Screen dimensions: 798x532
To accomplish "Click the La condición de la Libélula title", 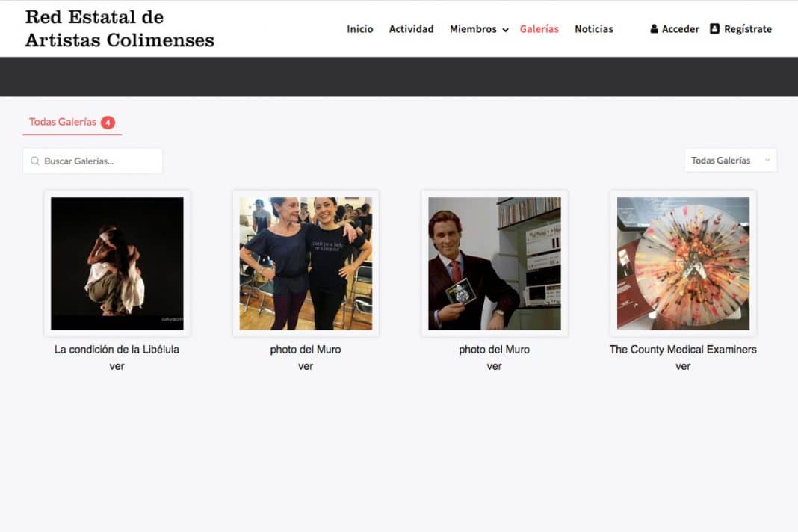I will pyautogui.click(x=117, y=349).
